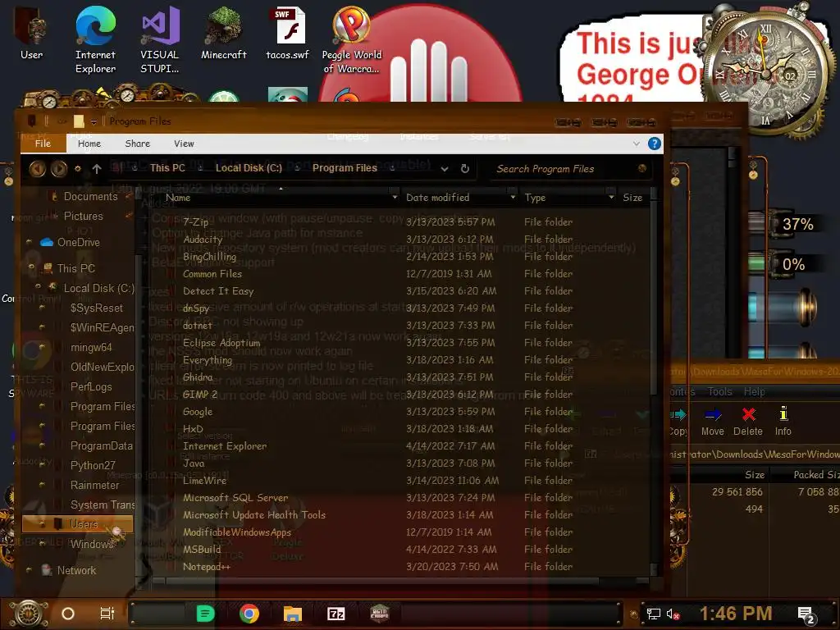The height and width of the screenshot is (630, 840).
Task: Open the File ribbon tab
Action: (x=43, y=144)
